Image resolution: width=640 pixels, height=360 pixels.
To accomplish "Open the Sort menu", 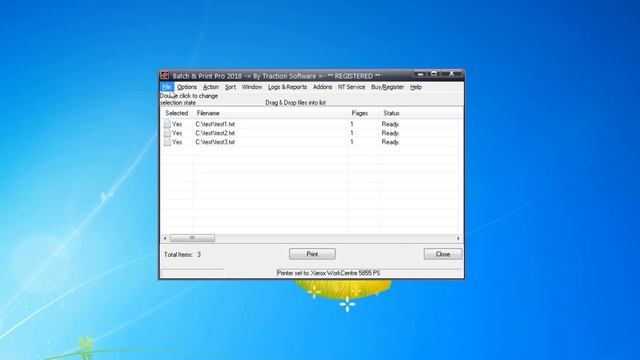I will (231, 87).
